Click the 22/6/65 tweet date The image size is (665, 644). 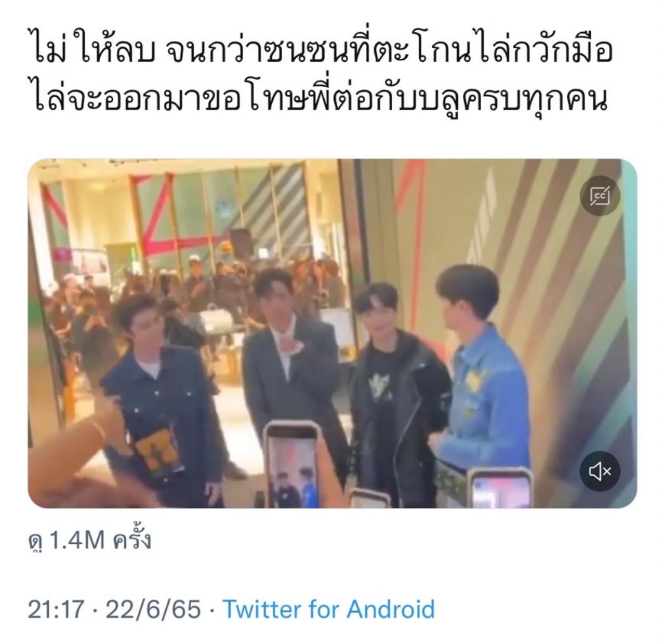pyautogui.click(x=153, y=609)
